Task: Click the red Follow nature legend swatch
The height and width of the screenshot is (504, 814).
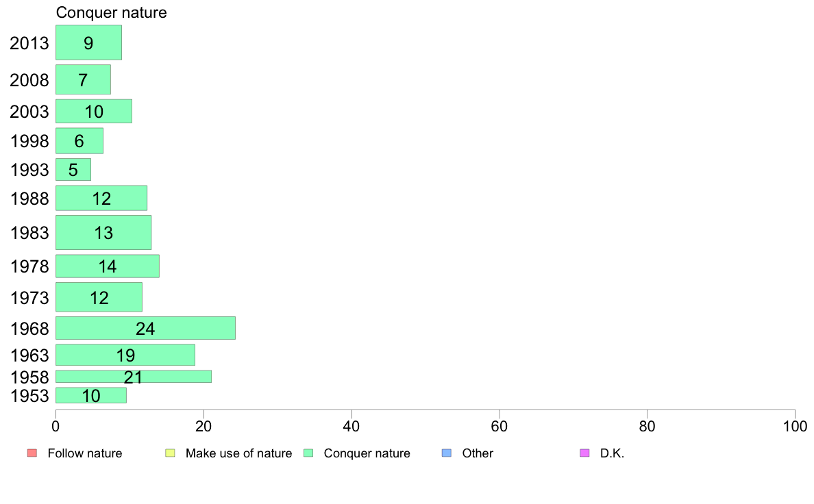Action: point(32,453)
